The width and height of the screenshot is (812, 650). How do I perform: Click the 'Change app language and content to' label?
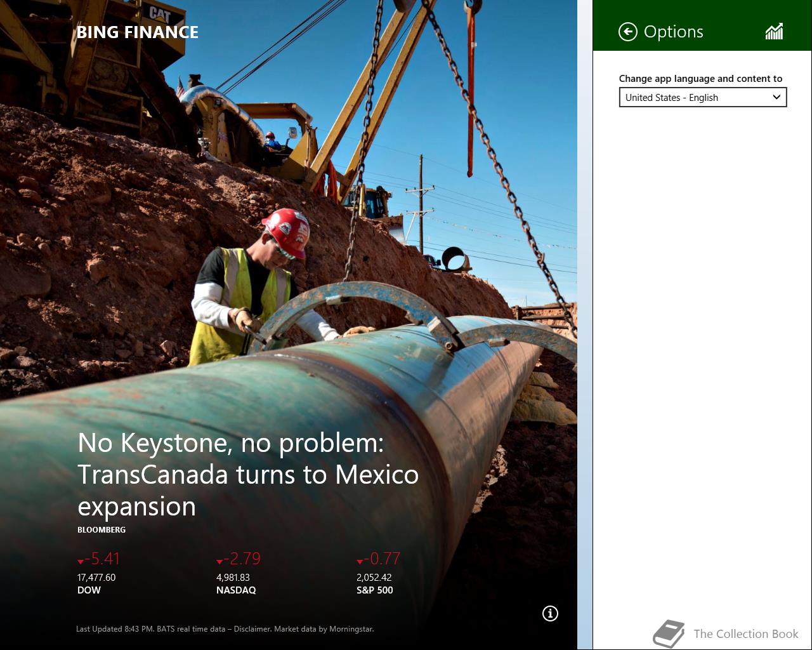700,79
